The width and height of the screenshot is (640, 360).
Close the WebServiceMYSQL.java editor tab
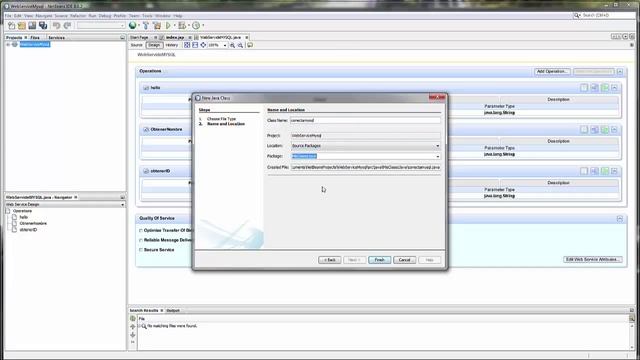click(x=247, y=38)
